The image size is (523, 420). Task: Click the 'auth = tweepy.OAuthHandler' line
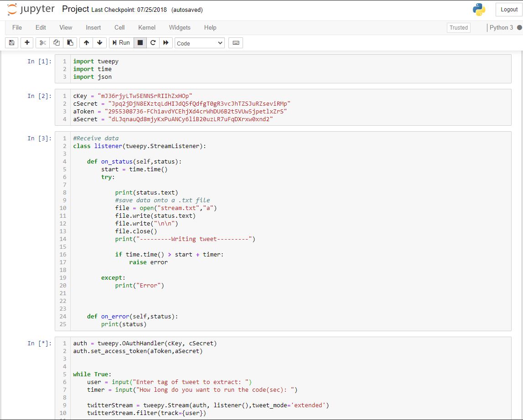[145, 343]
